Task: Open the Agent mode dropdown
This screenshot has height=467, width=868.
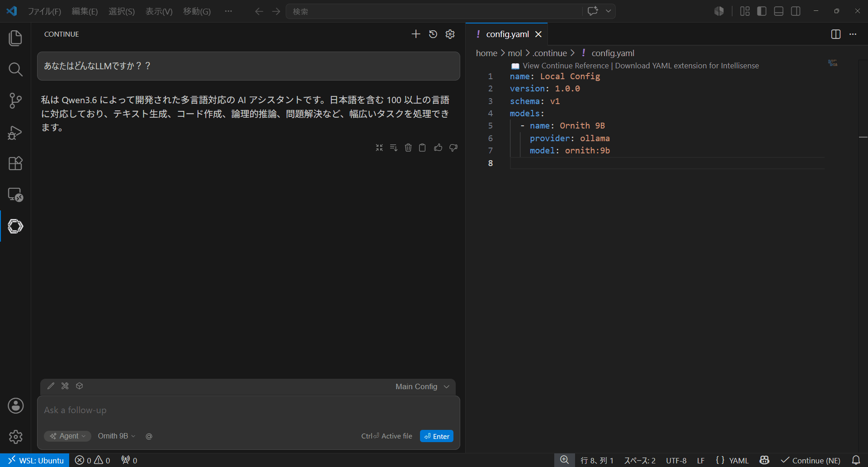Action: pyautogui.click(x=67, y=436)
